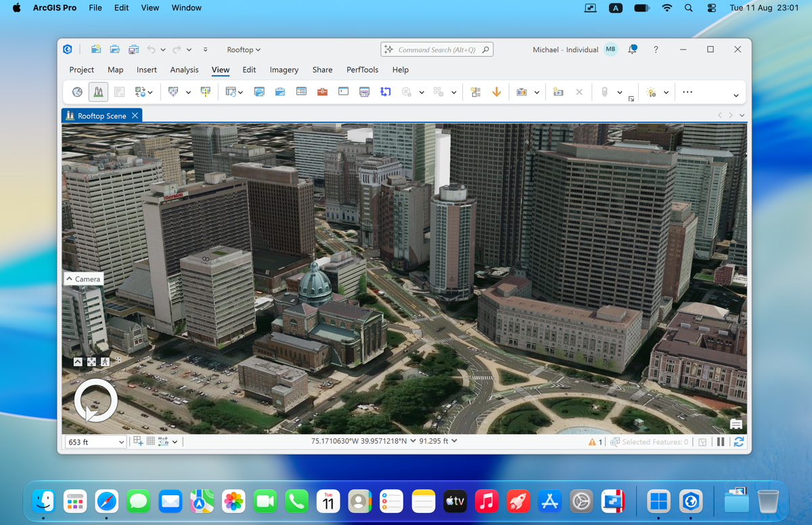The height and width of the screenshot is (525, 812).
Task: Click the Device Location pin icon
Action: coord(605,92)
